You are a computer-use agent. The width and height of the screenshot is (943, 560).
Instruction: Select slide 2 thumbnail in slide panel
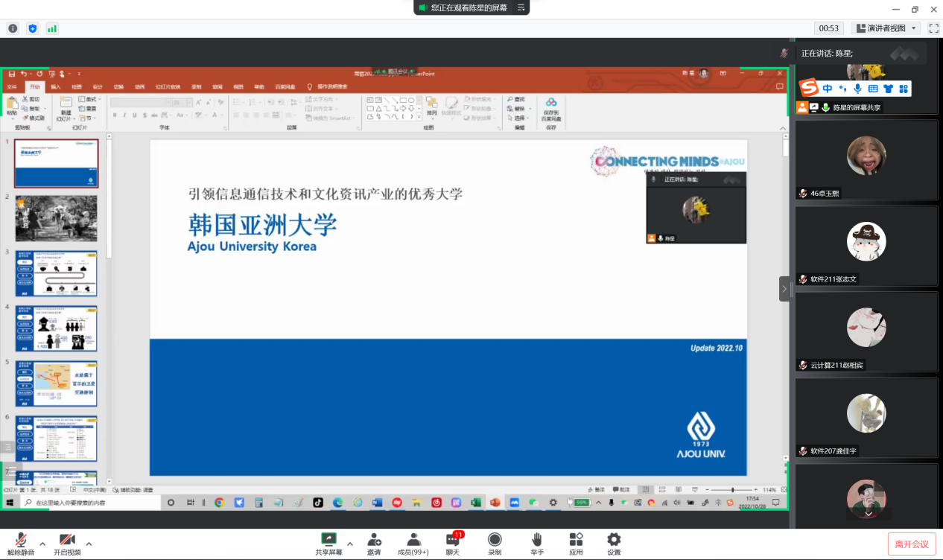57,218
